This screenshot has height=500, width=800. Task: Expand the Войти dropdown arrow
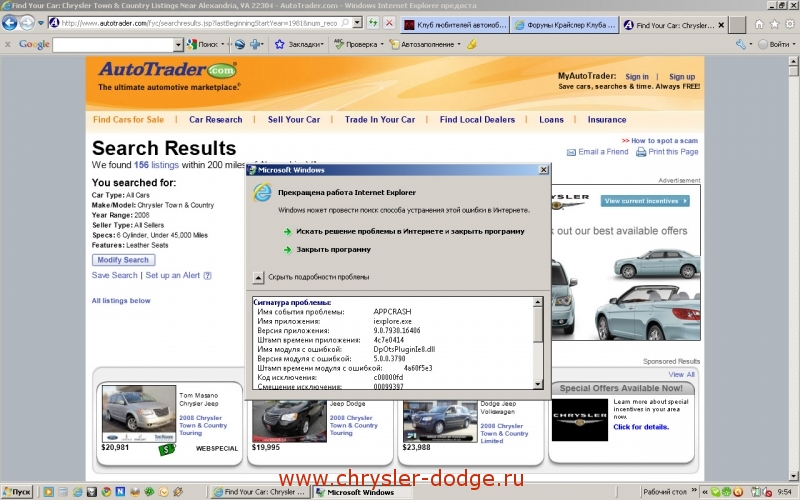(793, 44)
